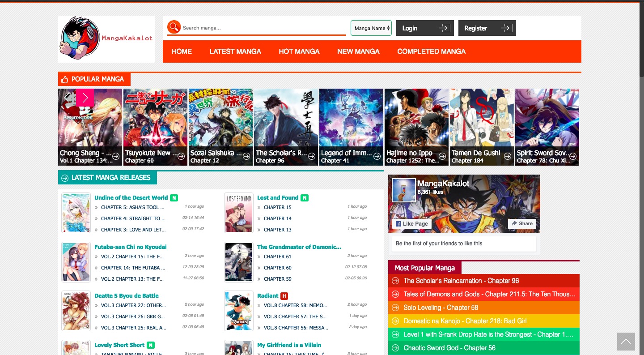
Task: Click N badge beside Lost and Found
Action: 305,198
